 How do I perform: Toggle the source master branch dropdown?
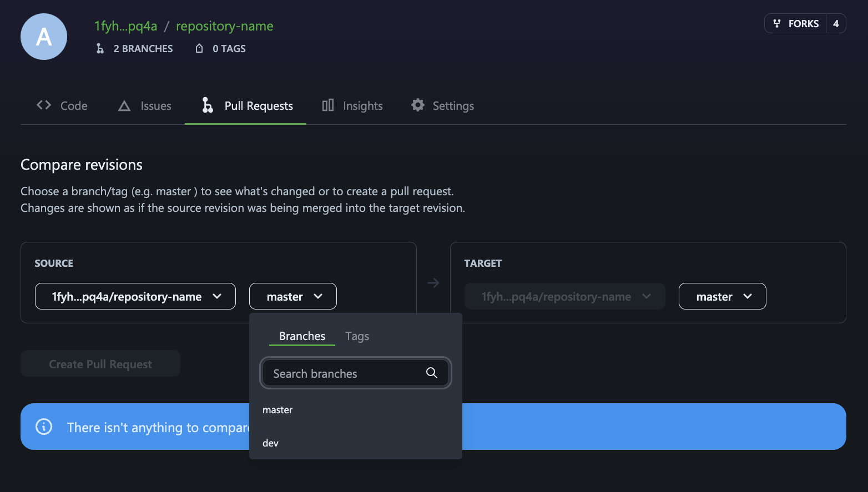(293, 296)
